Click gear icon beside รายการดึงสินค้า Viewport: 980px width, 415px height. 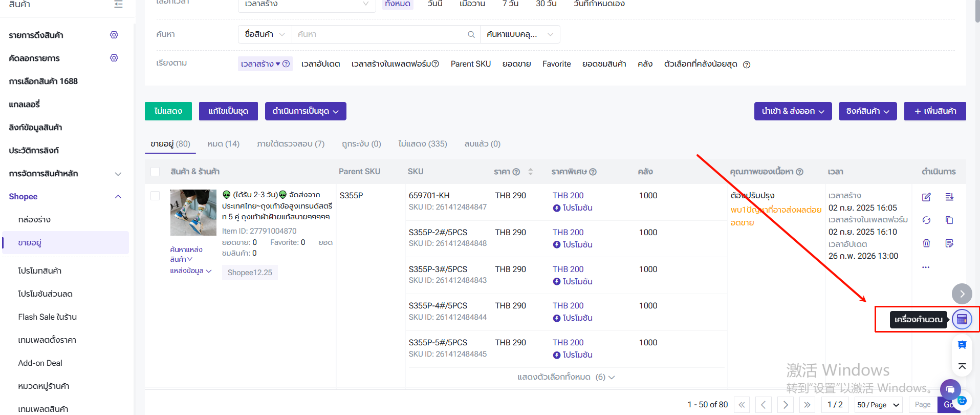(x=114, y=35)
